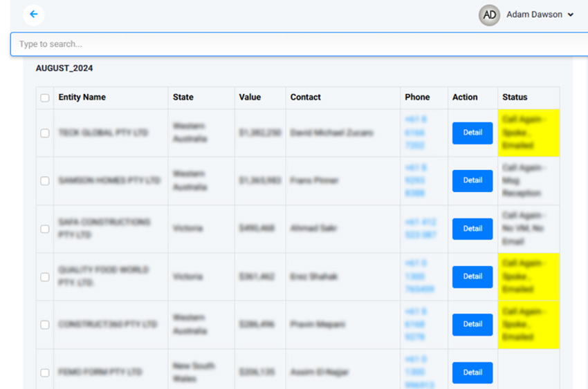Click the AD user avatar
Screen dimensions: 588x389
pyautogui.click(x=489, y=15)
